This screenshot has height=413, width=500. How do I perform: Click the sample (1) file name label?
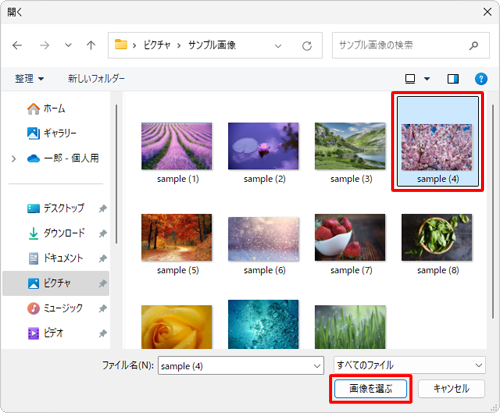click(178, 179)
